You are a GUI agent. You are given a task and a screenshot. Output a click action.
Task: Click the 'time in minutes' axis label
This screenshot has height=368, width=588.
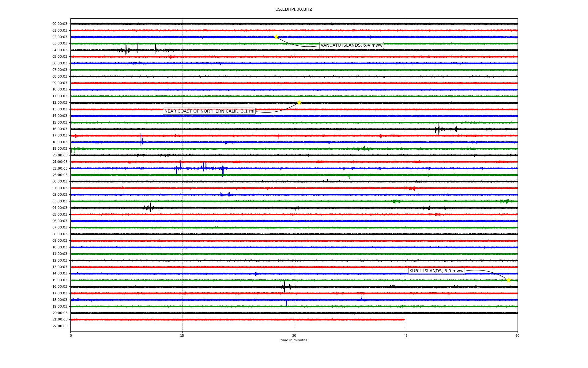coord(294,340)
